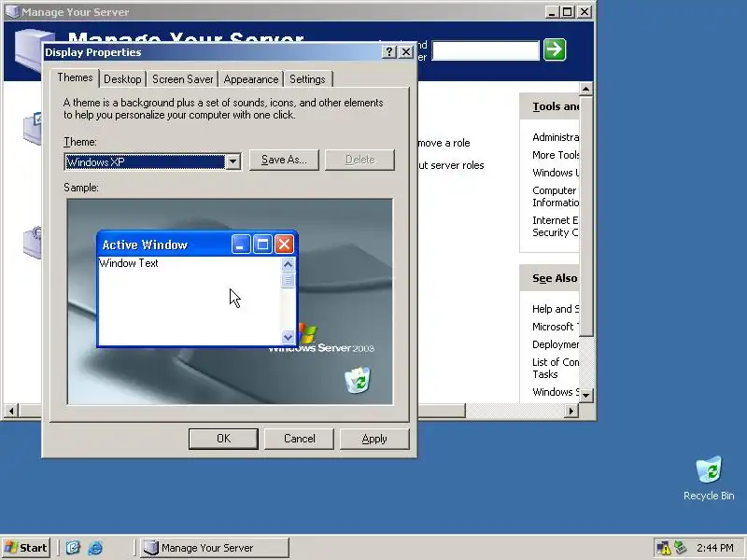Click the horizontal scroll right arrow

tap(571, 411)
